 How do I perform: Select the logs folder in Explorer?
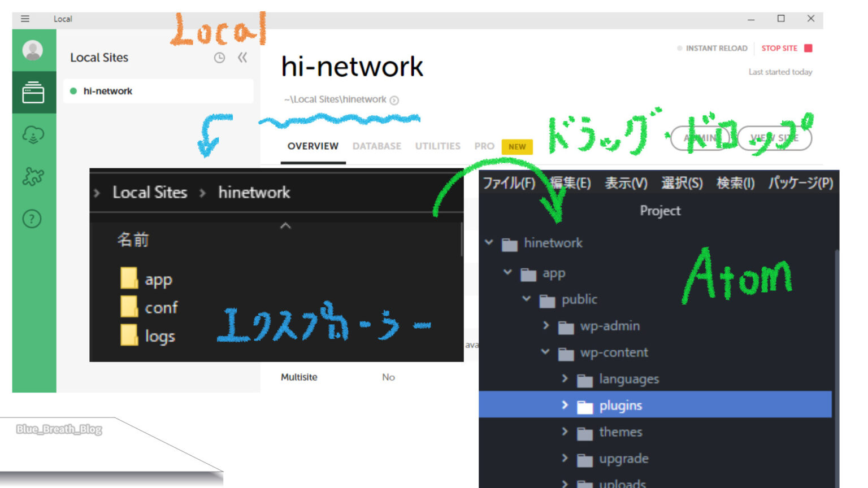tap(148, 335)
